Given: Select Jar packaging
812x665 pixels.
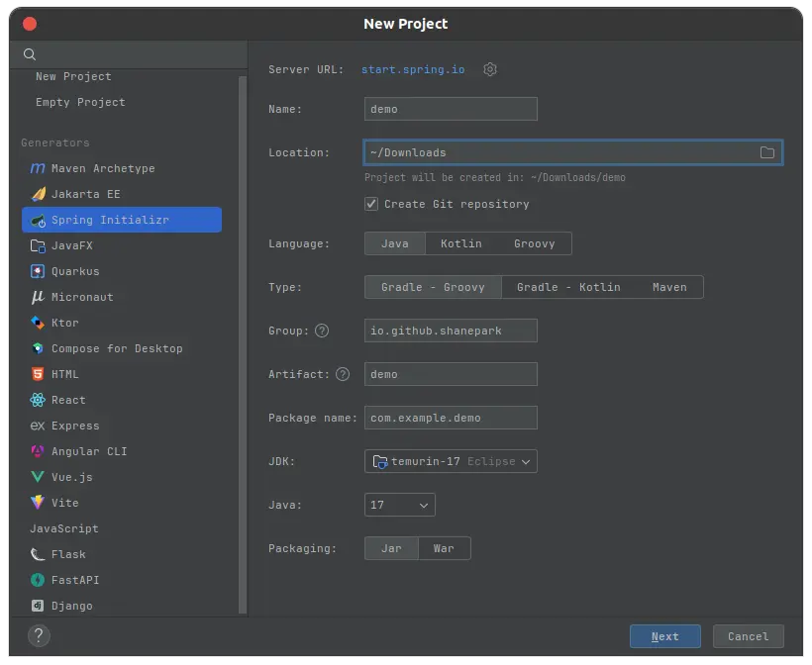Looking at the screenshot, I should [x=391, y=548].
